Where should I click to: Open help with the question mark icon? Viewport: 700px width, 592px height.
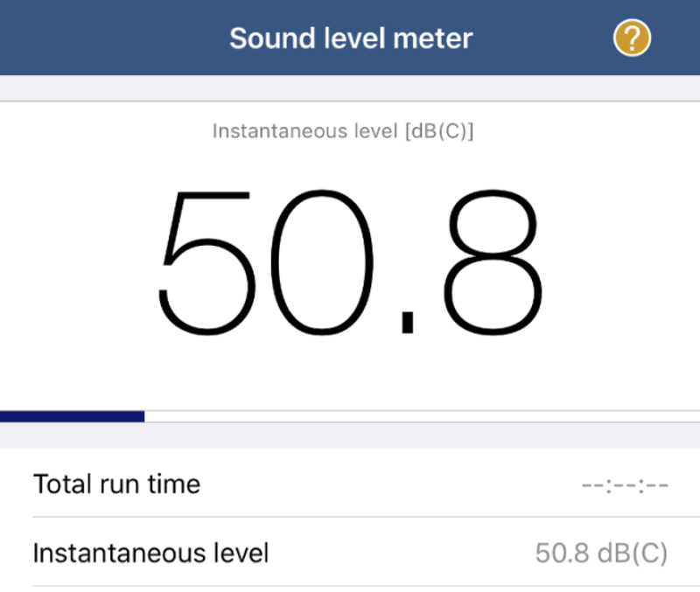click(632, 38)
